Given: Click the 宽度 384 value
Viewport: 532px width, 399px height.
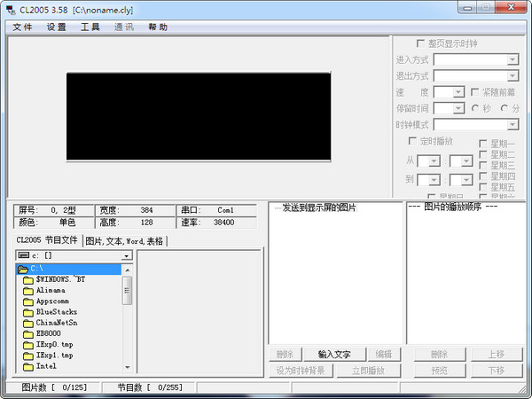Looking at the screenshot, I should [x=146, y=210].
